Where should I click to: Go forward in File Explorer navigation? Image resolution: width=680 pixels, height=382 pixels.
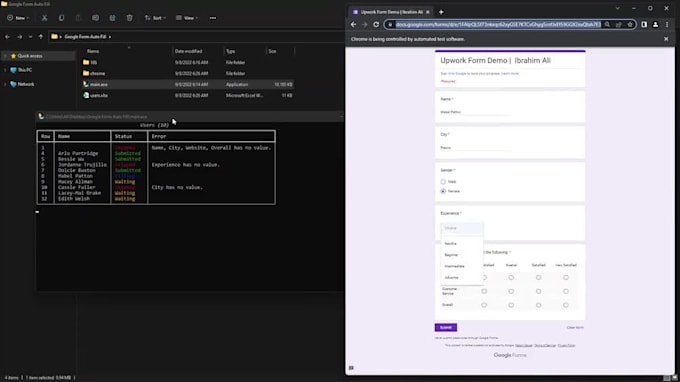[x=20, y=37]
